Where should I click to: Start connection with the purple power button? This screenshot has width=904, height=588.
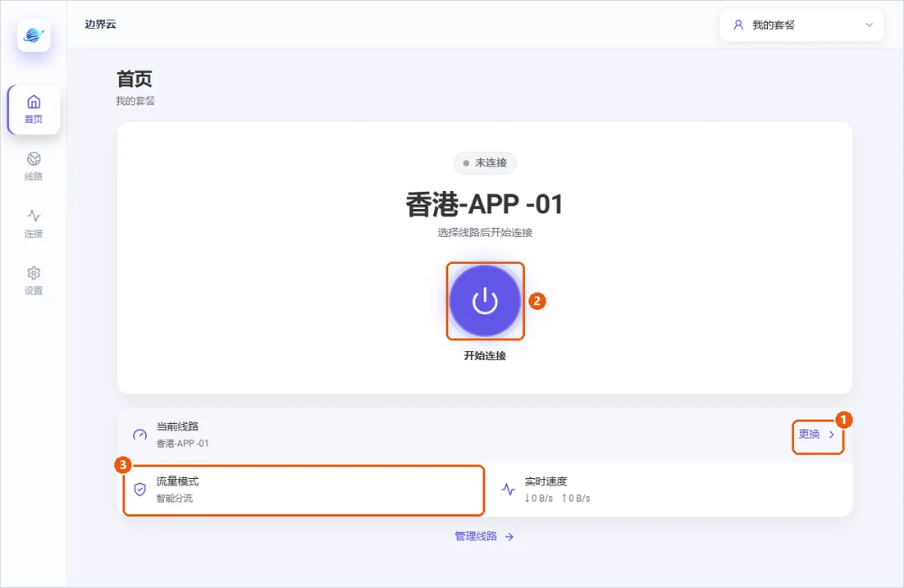[485, 301]
